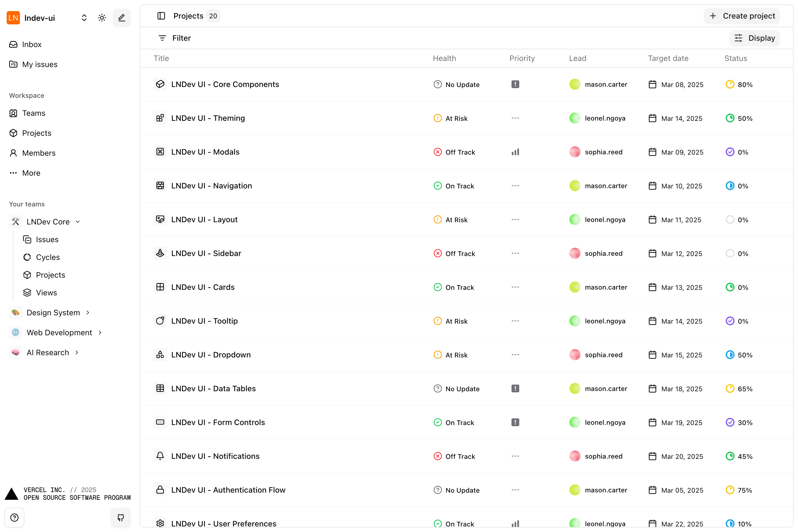Open the Display options button

point(754,38)
